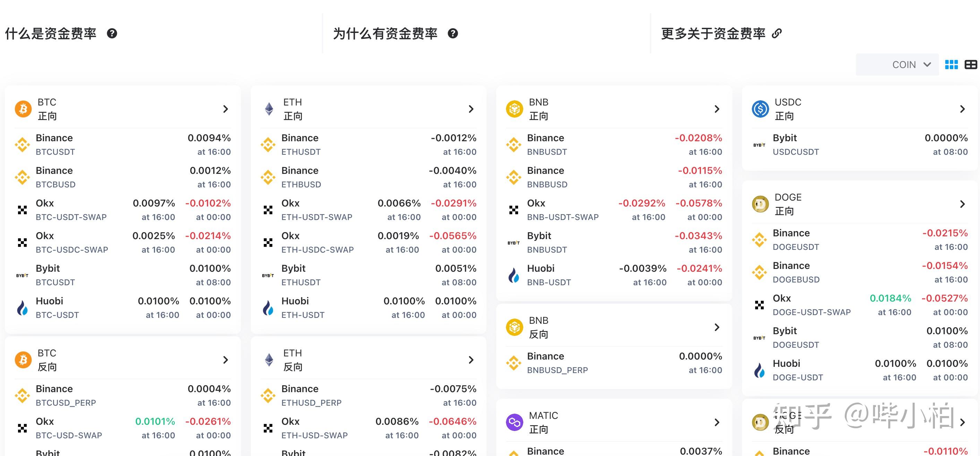Click the Dogecoin logo in DOGE 正向 card

point(760,204)
